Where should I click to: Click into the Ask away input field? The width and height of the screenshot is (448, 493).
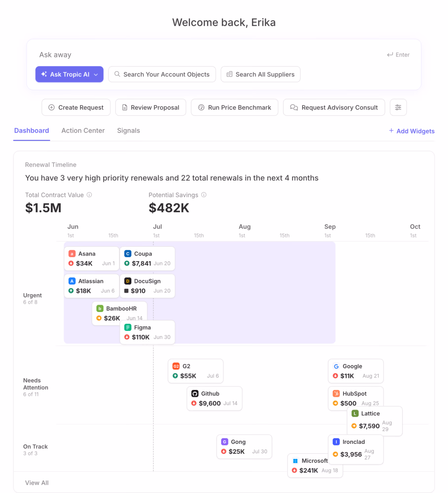click(210, 55)
